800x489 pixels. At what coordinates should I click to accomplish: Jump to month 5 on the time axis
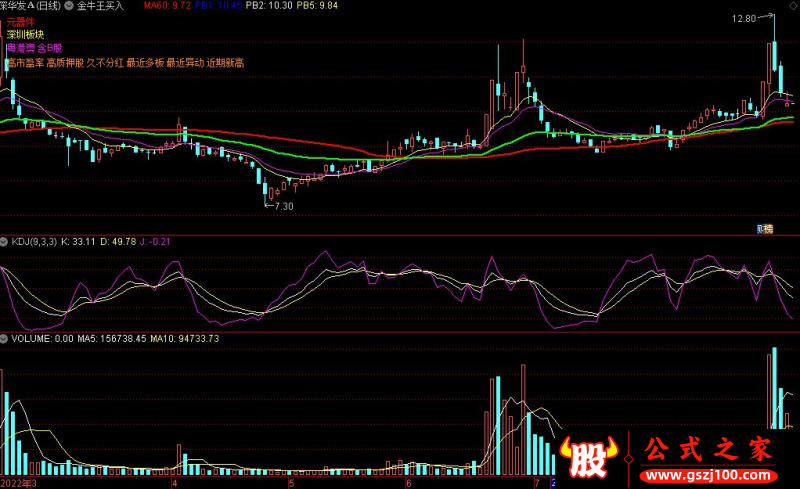(x=291, y=483)
